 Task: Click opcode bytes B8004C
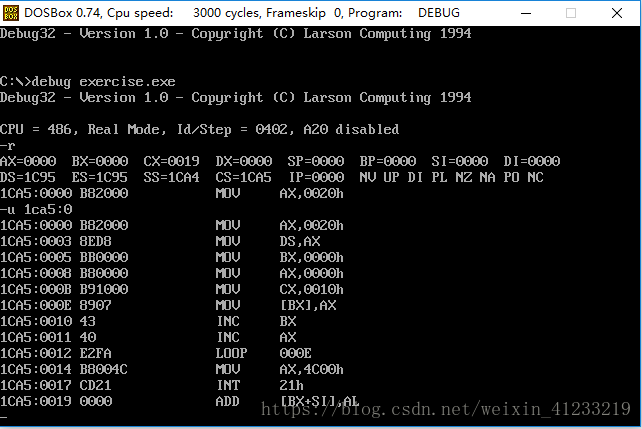pyautogui.click(x=104, y=369)
